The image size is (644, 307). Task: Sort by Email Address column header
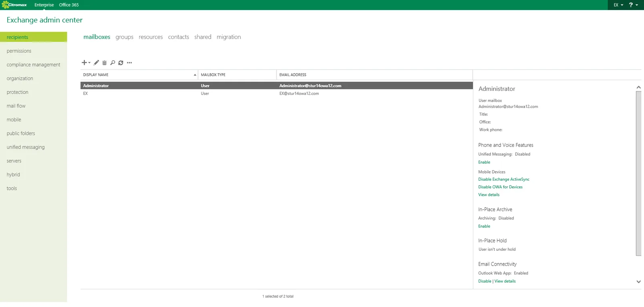pos(375,75)
